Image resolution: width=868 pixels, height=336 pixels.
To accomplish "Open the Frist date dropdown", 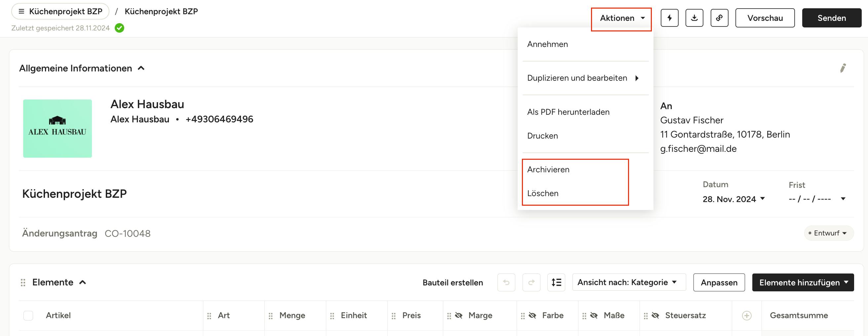I will click(x=817, y=199).
